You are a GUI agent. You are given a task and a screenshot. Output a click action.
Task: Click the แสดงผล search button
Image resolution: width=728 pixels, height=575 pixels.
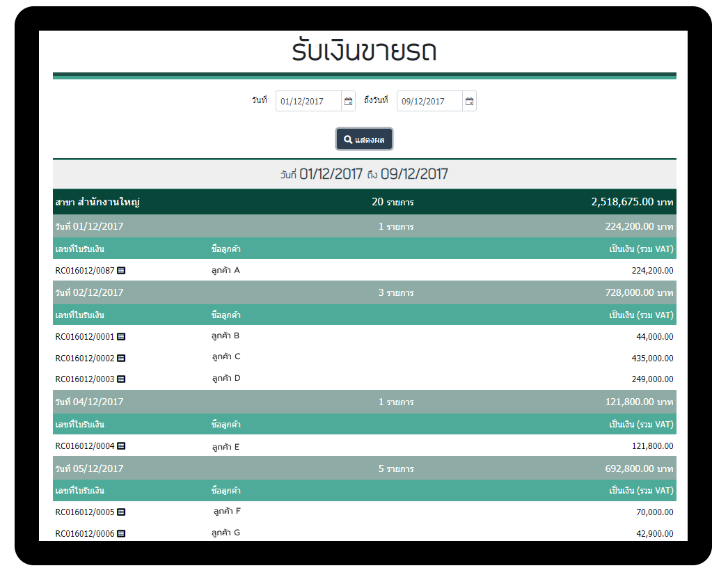point(364,139)
